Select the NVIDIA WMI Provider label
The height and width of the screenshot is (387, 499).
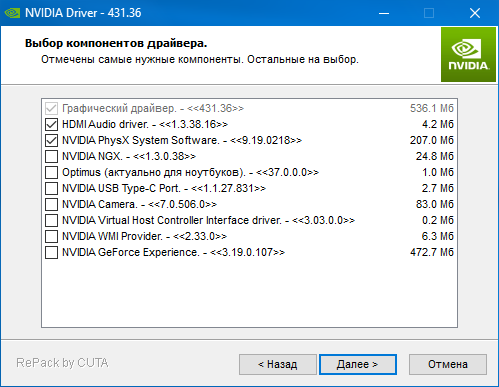tap(144, 236)
